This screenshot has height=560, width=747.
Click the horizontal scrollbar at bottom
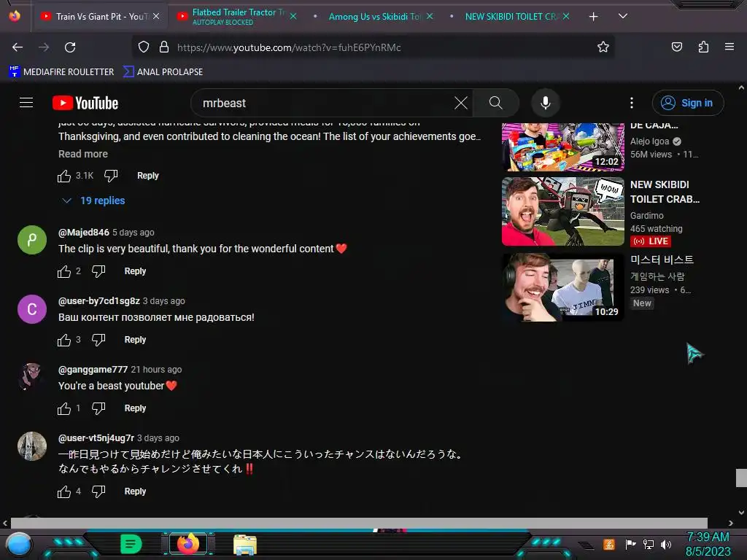pos(359,523)
